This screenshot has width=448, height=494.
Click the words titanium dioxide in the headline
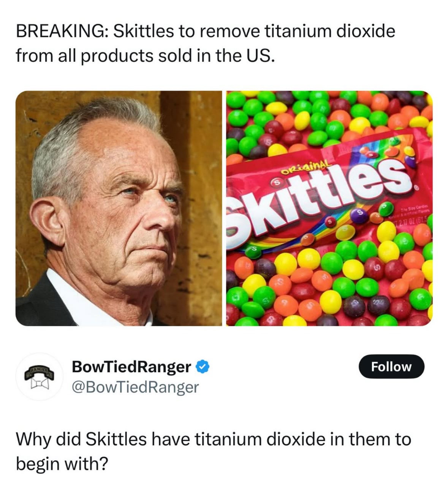click(329, 31)
